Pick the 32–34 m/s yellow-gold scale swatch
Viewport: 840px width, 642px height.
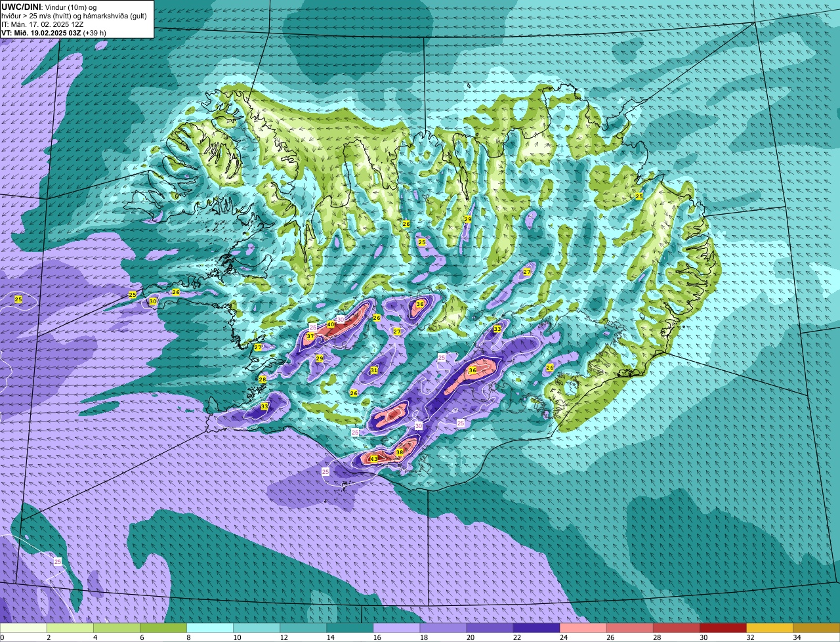(769, 628)
